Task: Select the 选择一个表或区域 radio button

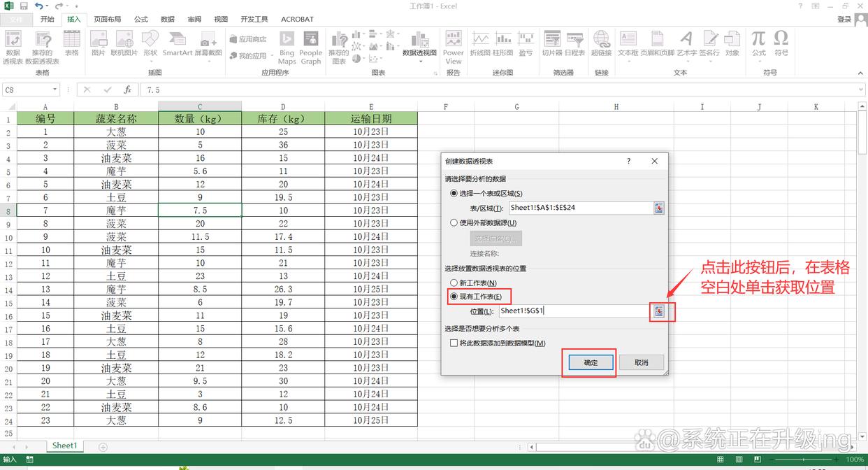Action: [x=454, y=194]
